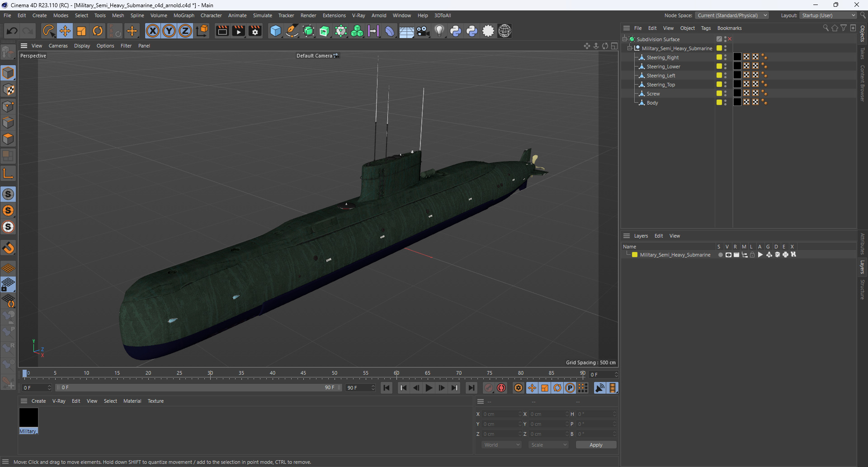Select Body object in tree

click(x=652, y=103)
